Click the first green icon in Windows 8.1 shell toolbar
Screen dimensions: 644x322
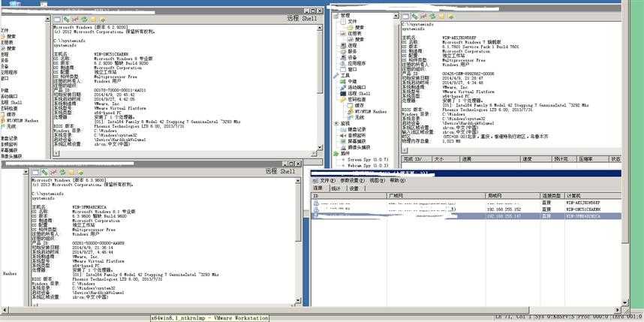coord(45,172)
